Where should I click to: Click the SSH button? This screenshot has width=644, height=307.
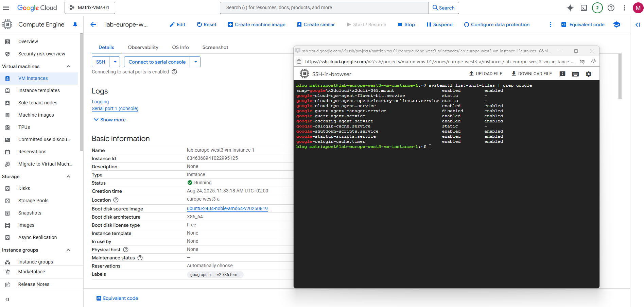101,62
